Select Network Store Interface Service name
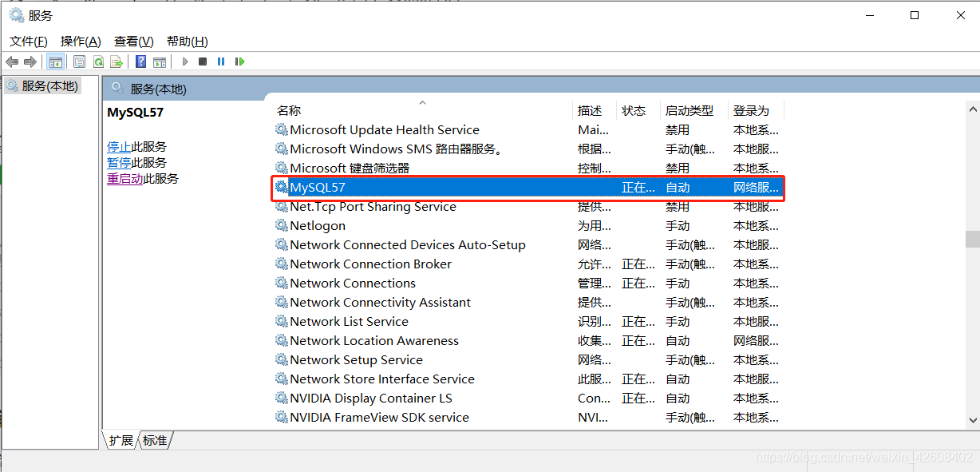 pos(382,379)
